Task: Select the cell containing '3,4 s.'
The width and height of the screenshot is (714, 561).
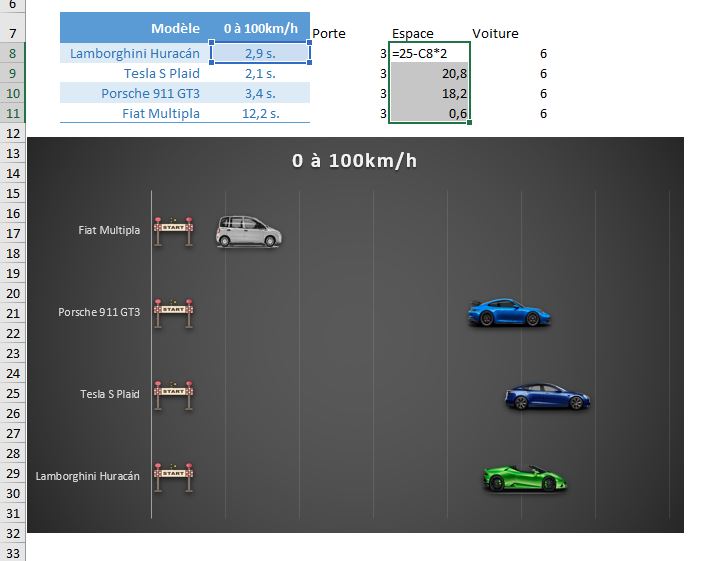Action: [260, 93]
